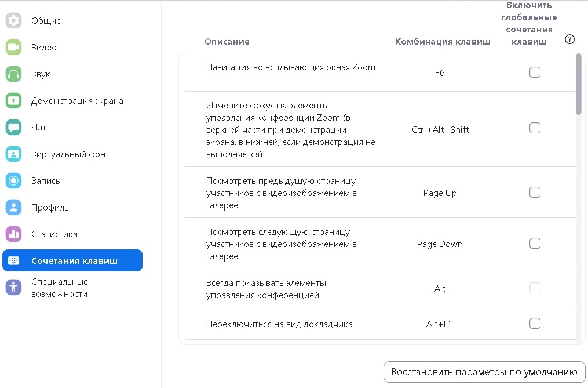Click the Screen sharing icon

[x=13, y=101]
